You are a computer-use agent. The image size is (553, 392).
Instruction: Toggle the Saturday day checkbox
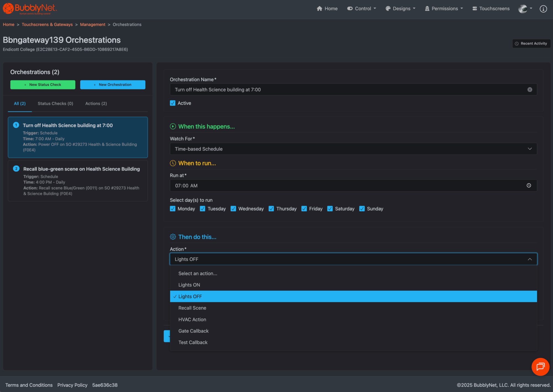point(330,209)
